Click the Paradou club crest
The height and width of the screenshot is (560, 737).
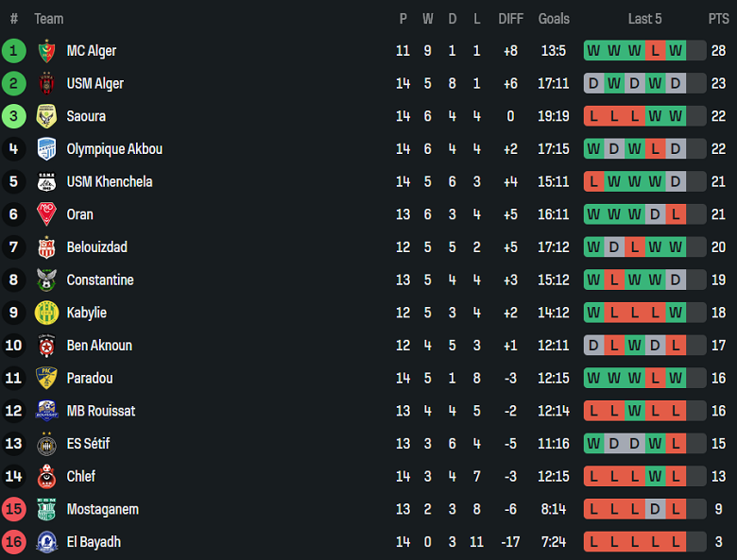tap(46, 378)
